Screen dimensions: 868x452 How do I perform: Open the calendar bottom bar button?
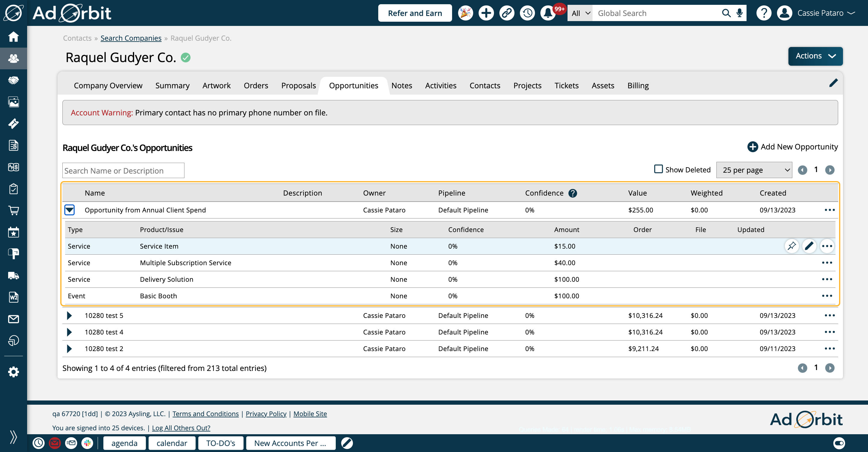pyautogui.click(x=172, y=443)
